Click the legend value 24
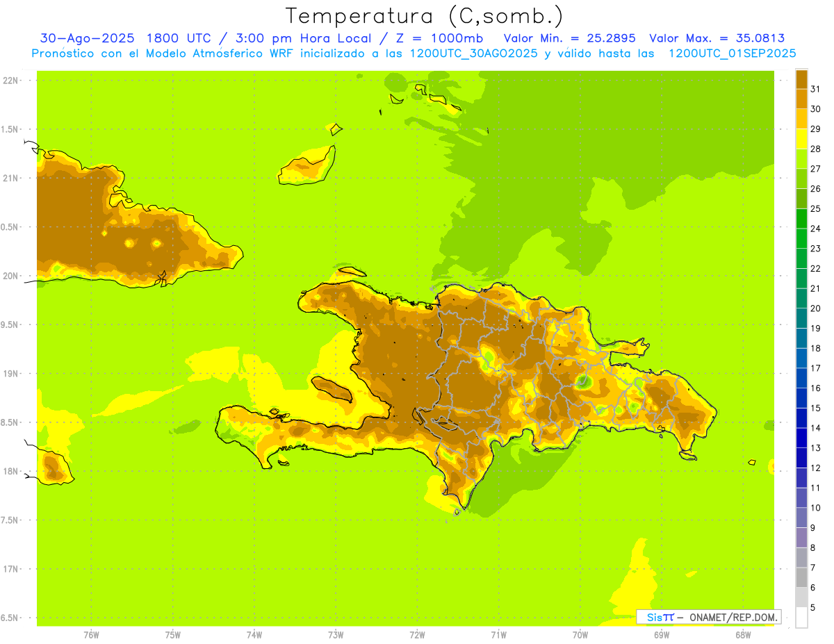834x644 pixels. 815,229
